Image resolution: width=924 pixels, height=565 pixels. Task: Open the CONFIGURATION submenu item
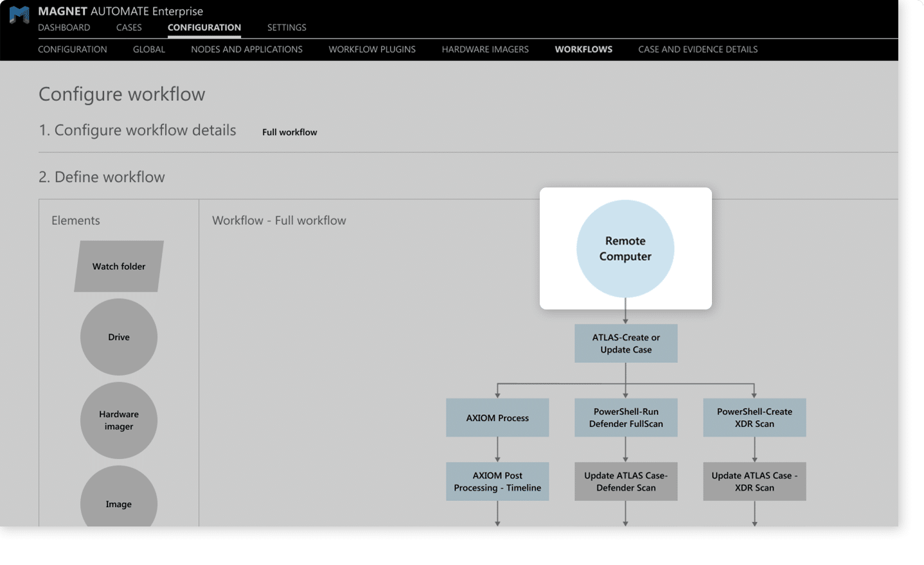73,49
